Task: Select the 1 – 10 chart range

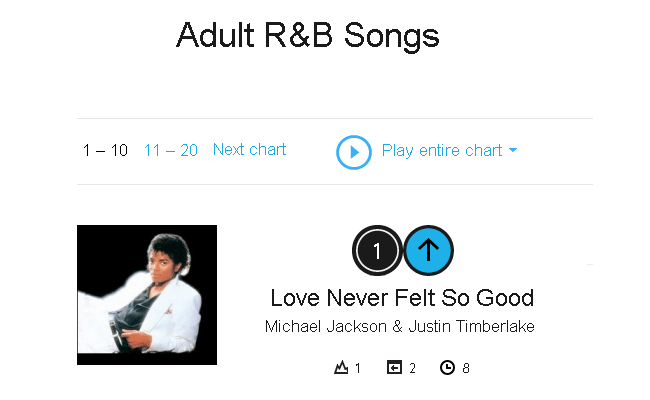Action: (105, 150)
